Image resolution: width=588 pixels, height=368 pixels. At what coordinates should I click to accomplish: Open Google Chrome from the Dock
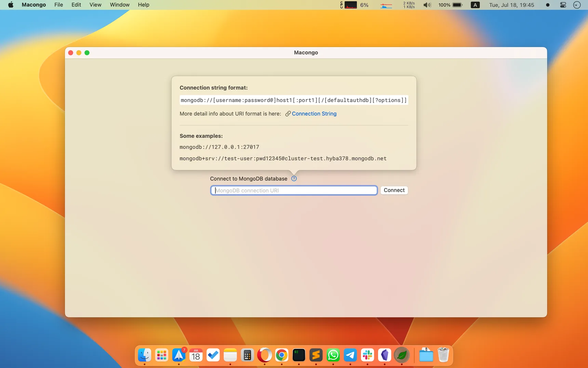point(282,355)
